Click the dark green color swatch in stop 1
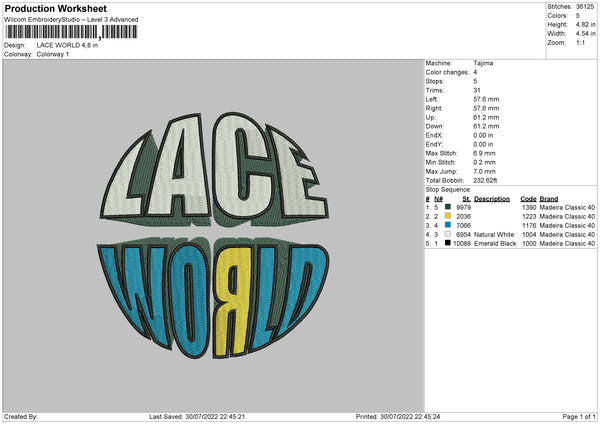600x424 pixels. (447, 207)
